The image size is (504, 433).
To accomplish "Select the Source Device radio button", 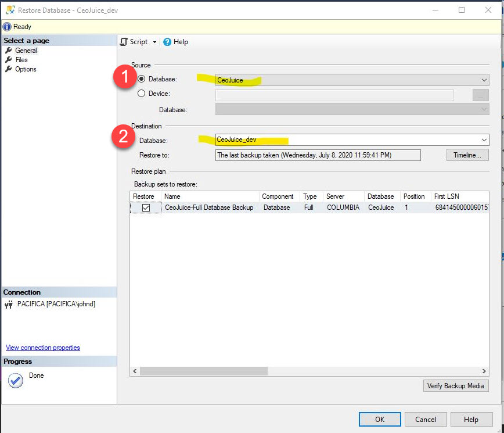I will click(x=142, y=94).
